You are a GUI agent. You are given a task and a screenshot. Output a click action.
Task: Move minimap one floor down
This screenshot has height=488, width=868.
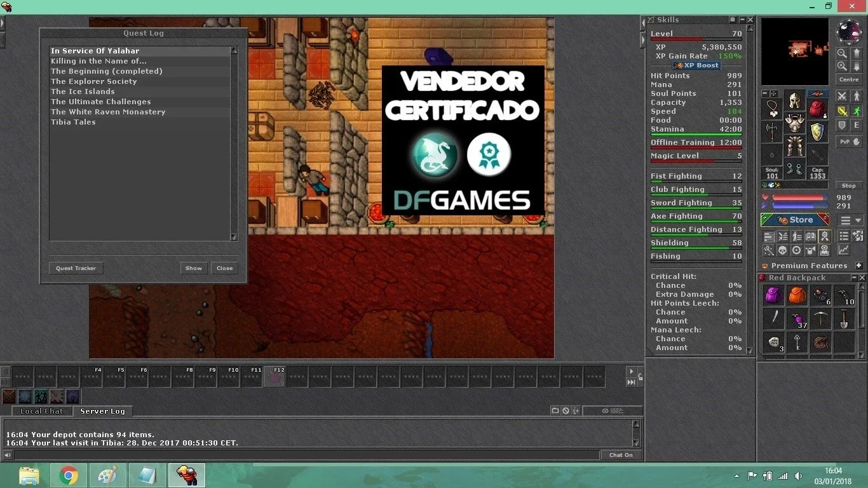coord(857,66)
